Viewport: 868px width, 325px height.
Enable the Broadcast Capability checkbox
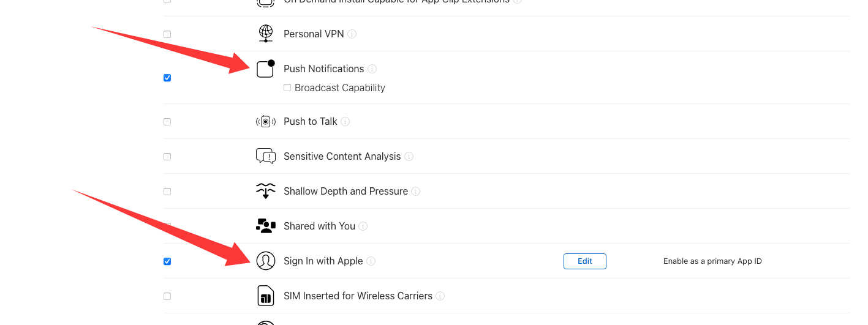point(287,88)
